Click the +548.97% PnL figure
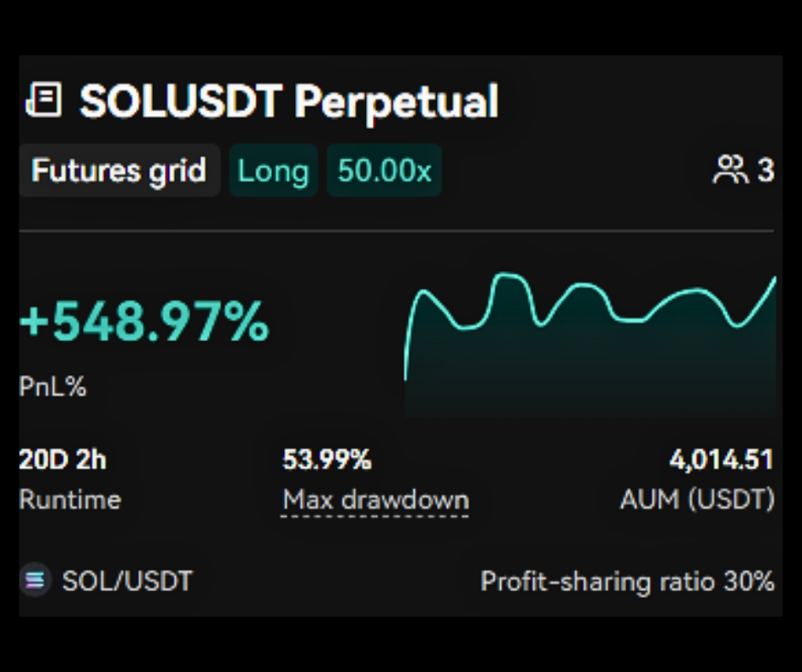The width and height of the screenshot is (802, 672). [144, 324]
